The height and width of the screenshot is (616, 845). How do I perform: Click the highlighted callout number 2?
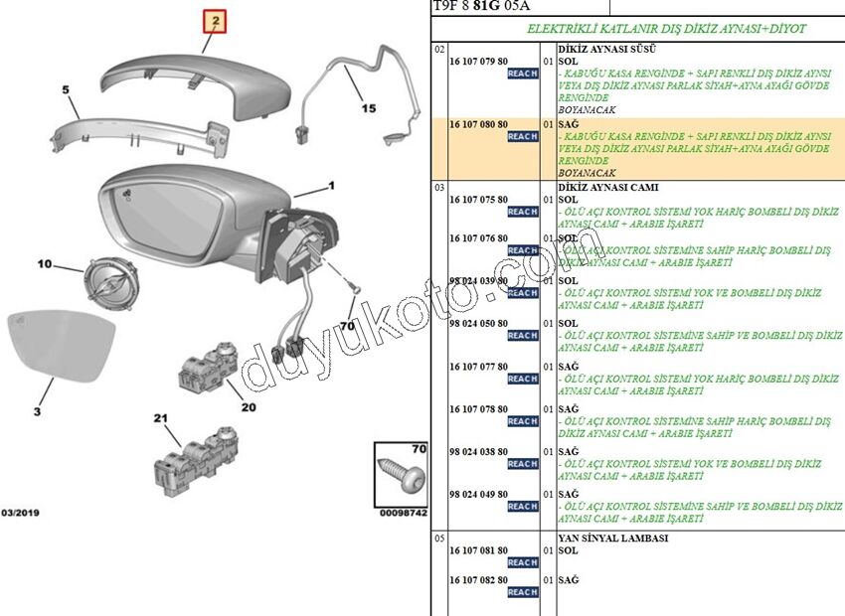click(216, 20)
